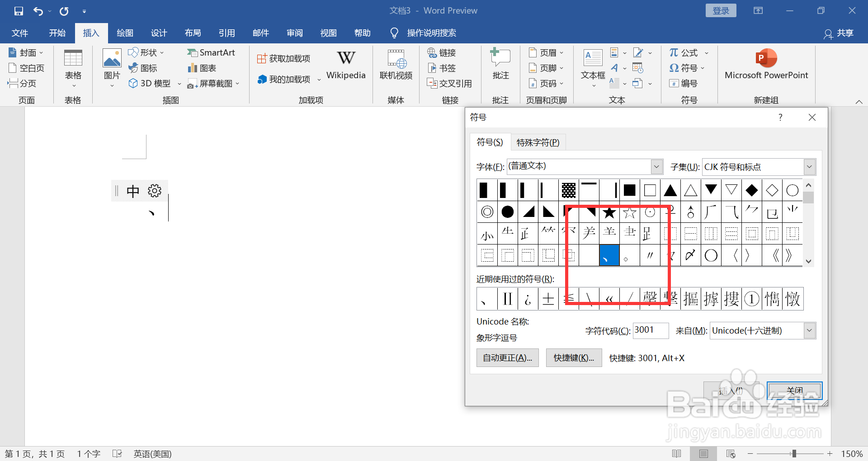Save the document with the floppy disk icon
Image resolution: width=868 pixels, height=461 pixels.
click(x=19, y=11)
